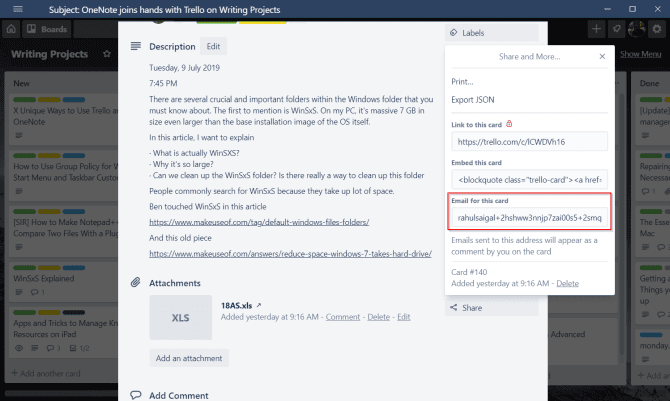Screen dimensions: 670x401
Task: Click comment badge on WinSxS Explained card
Action: [x=38, y=292]
